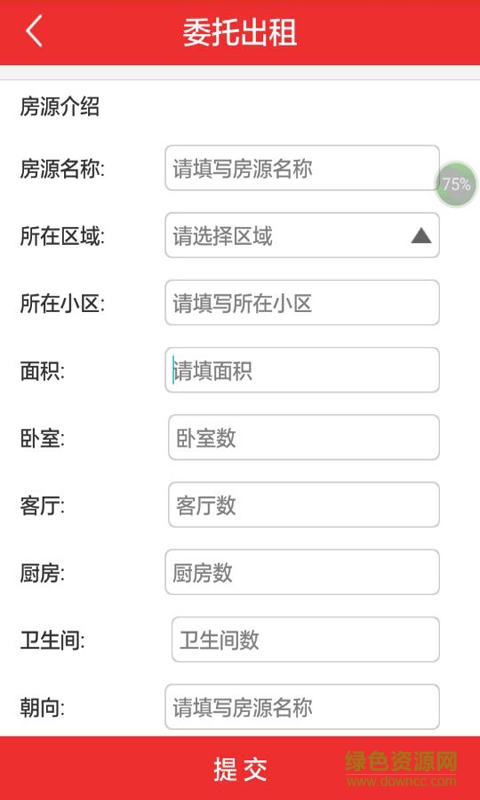Open the 所在区域 selection box

pos(302,235)
